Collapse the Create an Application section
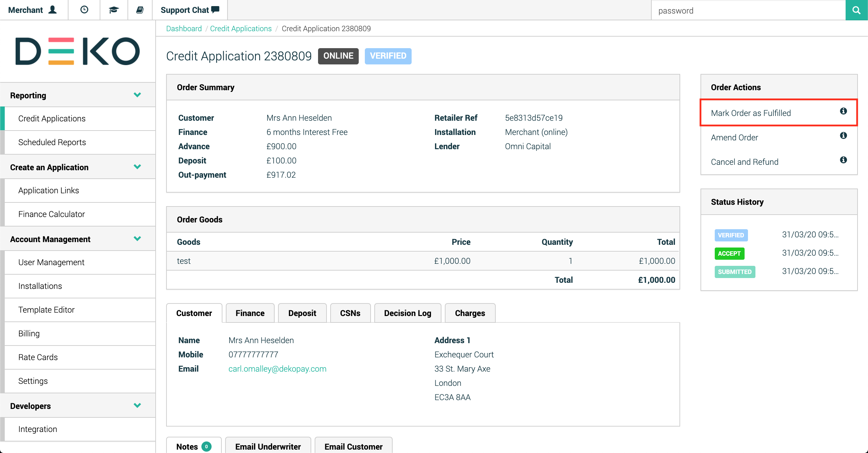 click(x=137, y=167)
